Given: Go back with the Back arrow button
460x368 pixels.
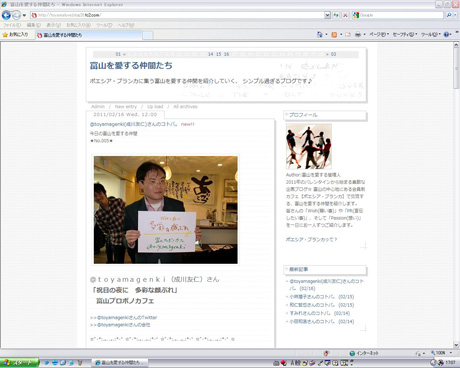Looking at the screenshot, I should coord(6,15).
